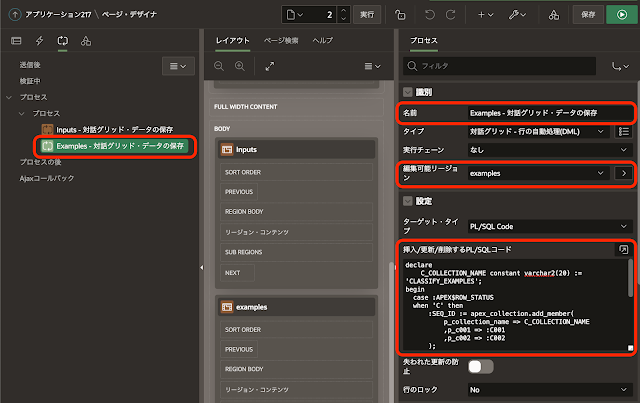Open the PL/SQL code editor popup icon
Image resolution: width=640 pixels, height=403 pixels.
point(623,249)
